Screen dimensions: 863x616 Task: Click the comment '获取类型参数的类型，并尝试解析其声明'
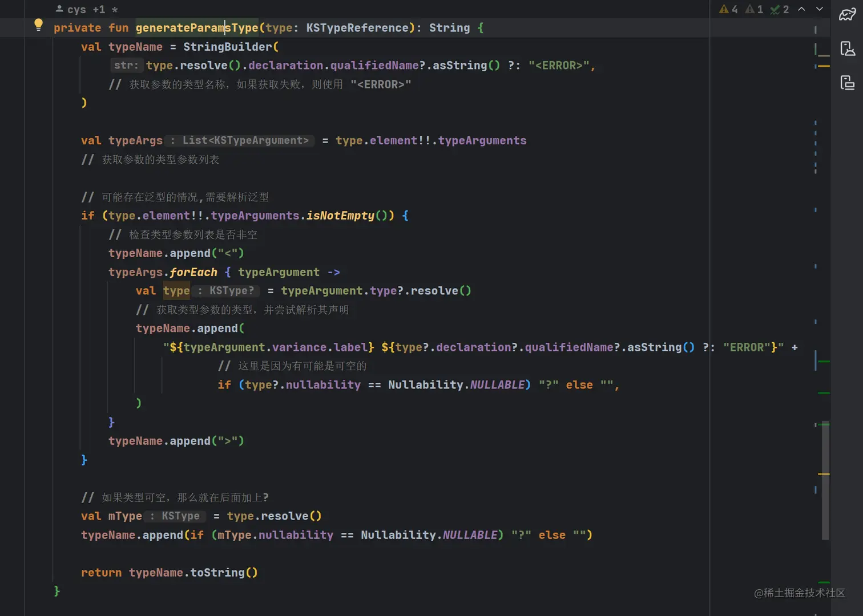point(242,310)
